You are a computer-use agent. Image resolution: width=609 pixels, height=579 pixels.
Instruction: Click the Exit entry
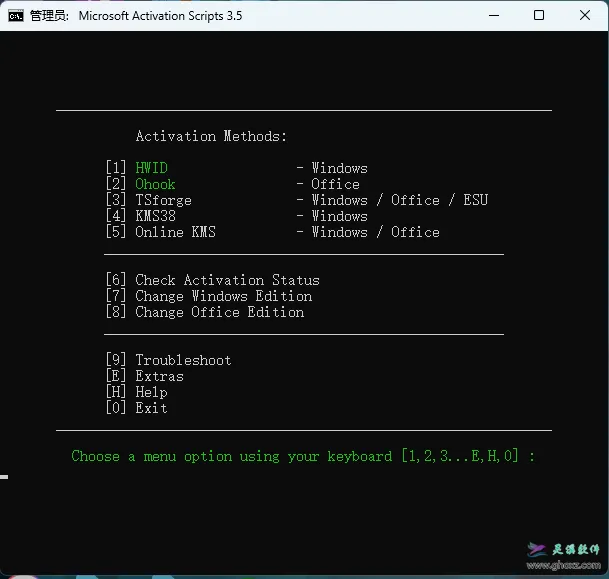click(151, 408)
